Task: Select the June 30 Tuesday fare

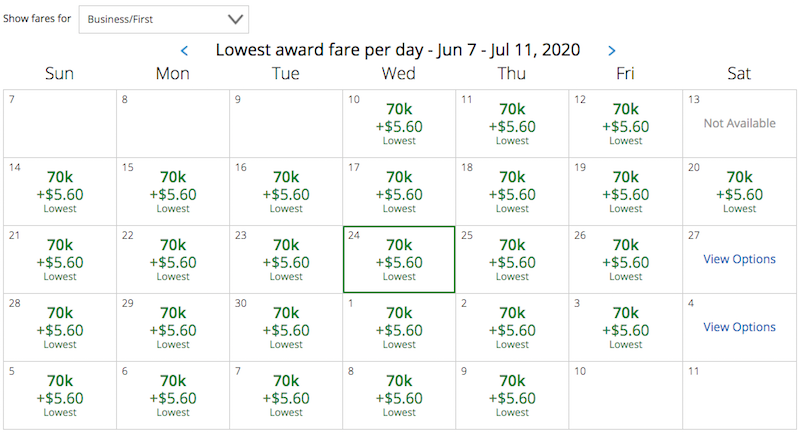Action: tap(286, 327)
